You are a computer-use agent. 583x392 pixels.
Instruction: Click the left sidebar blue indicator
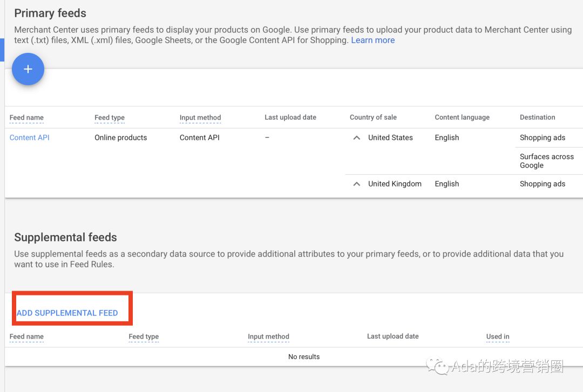click(2, 50)
